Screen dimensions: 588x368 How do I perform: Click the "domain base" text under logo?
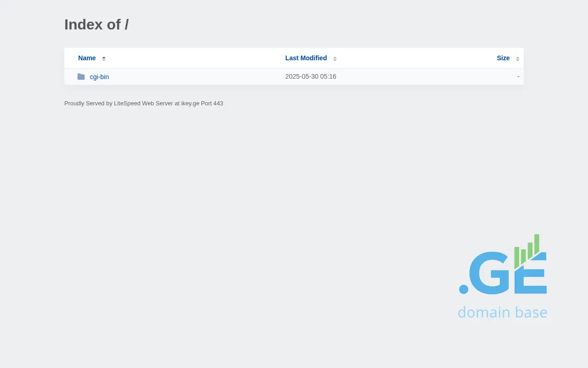[502, 312]
